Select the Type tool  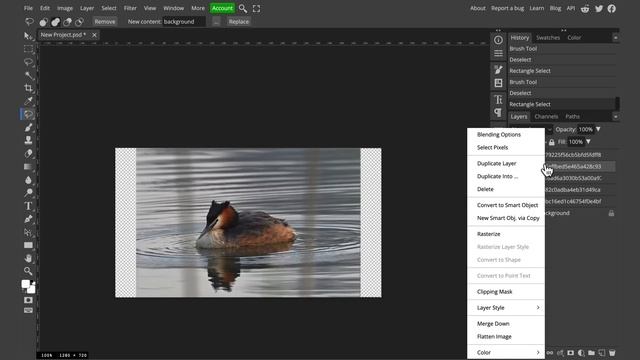coord(28,206)
